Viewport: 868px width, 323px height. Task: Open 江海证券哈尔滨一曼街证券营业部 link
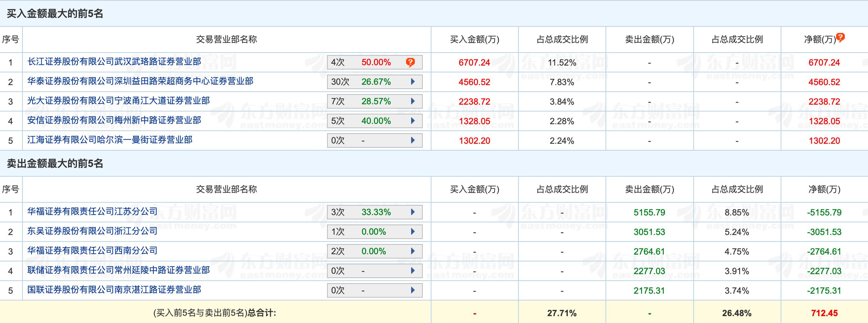110,140
